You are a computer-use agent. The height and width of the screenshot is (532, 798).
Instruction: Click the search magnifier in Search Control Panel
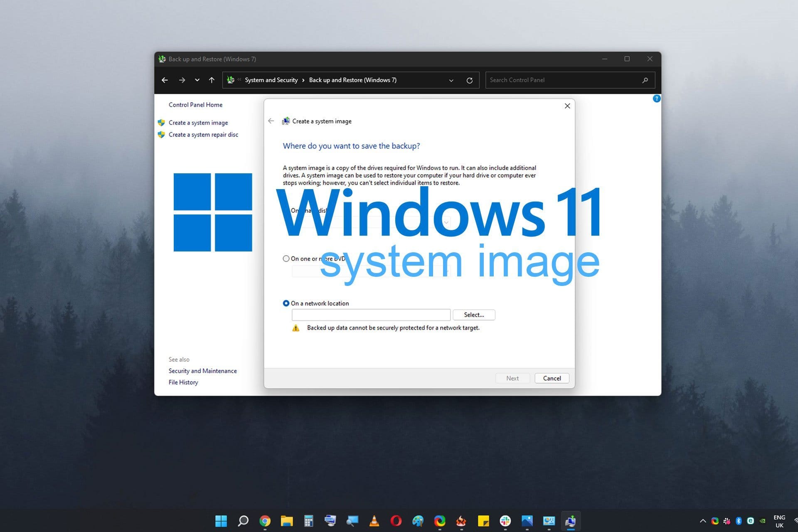point(645,80)
